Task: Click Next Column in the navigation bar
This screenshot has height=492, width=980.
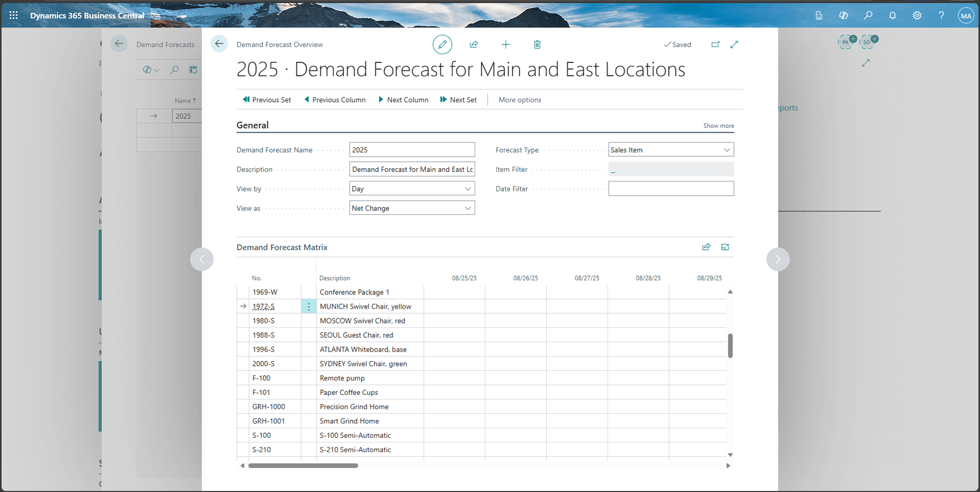Action: [403, 99]
